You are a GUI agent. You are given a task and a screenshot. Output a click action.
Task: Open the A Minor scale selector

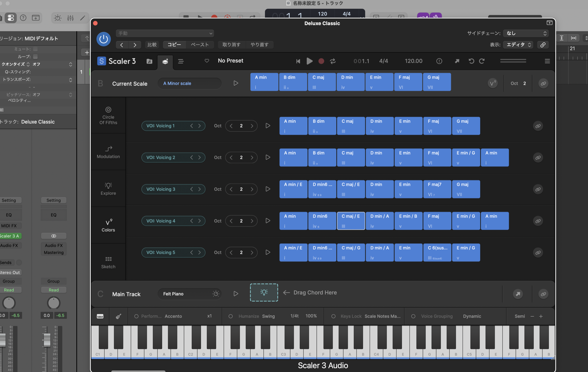(189, 83)
